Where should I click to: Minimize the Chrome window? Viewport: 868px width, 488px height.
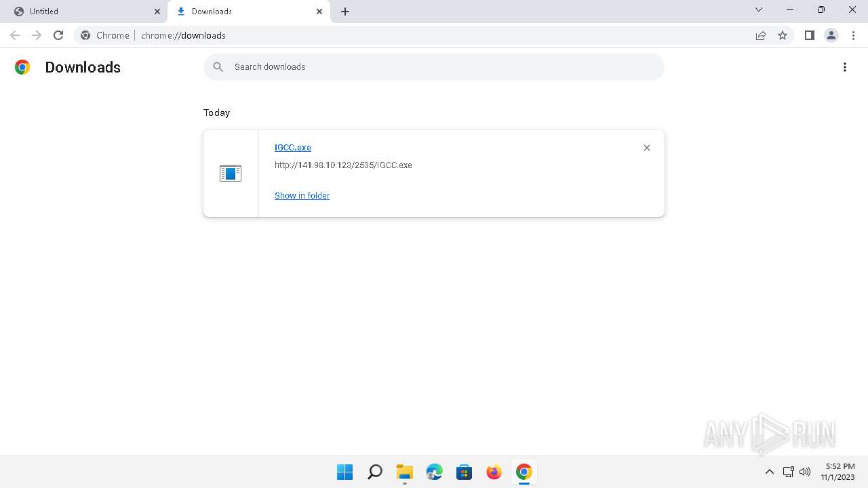pos(790,10)
